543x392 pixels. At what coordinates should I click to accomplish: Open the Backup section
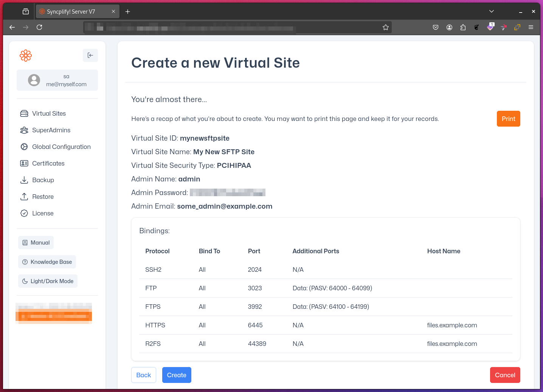(x=43, y=180)
